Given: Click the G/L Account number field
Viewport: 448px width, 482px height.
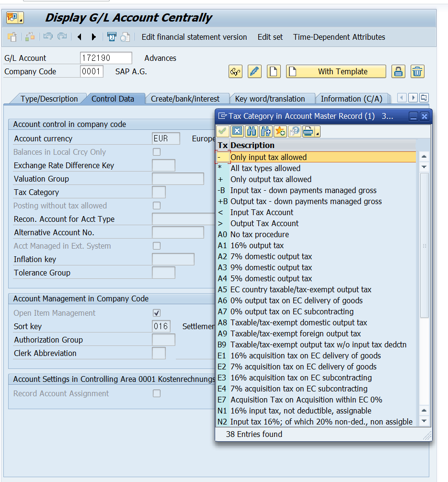Looking at the screenshot, I should point(106,58).
